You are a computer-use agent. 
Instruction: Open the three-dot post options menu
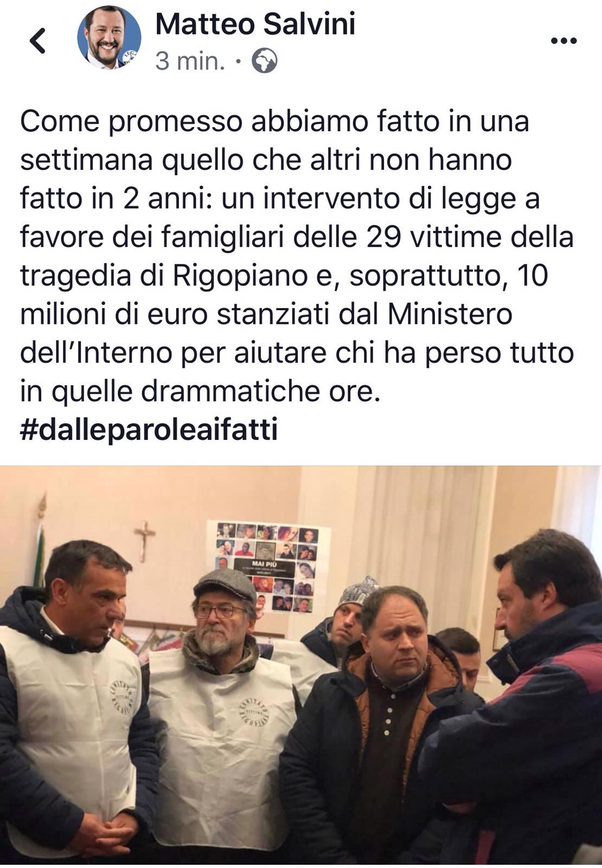pos(563,41)
